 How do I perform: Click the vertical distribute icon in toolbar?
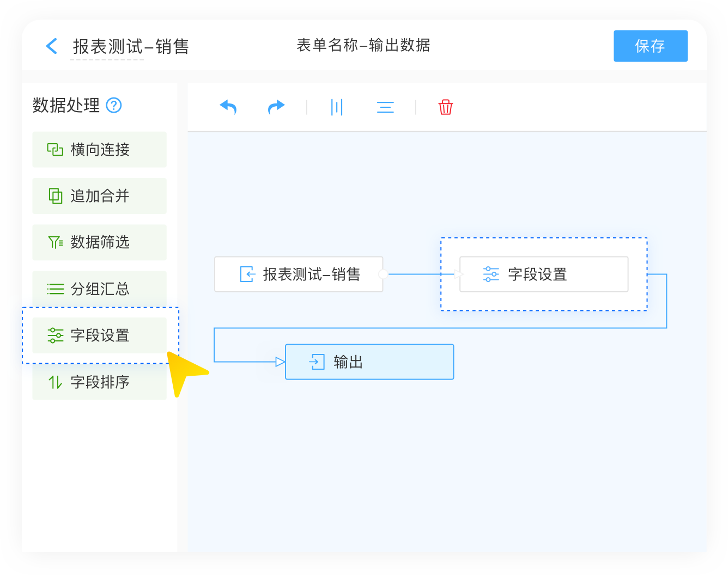pos(337,107)
